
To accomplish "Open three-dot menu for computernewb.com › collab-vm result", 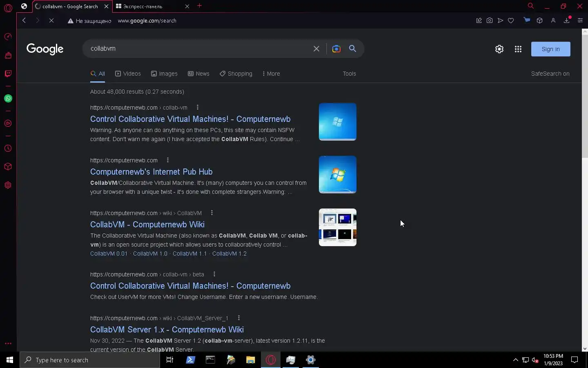I will coord(198,108).
